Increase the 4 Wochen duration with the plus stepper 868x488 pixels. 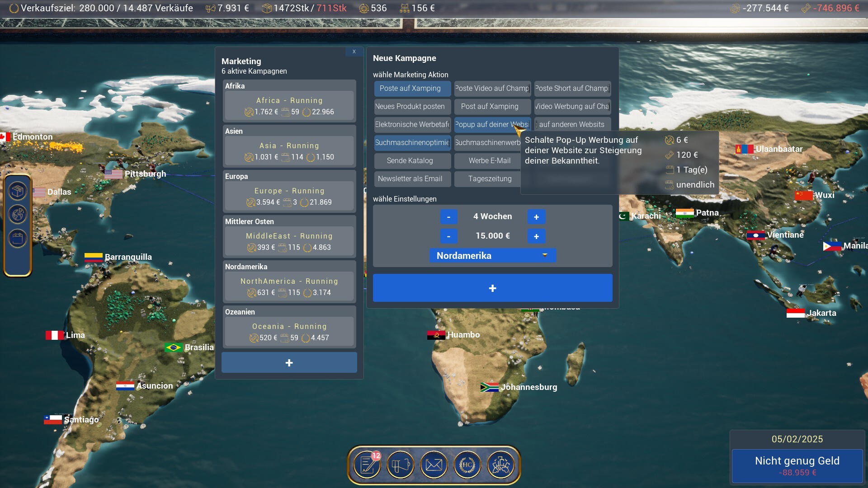(x=536, y=217)
